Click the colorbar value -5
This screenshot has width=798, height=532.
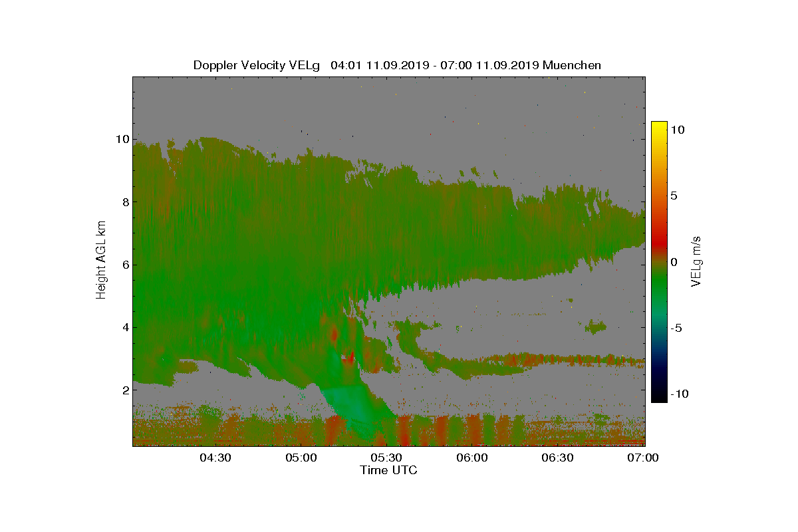[676, 328]
